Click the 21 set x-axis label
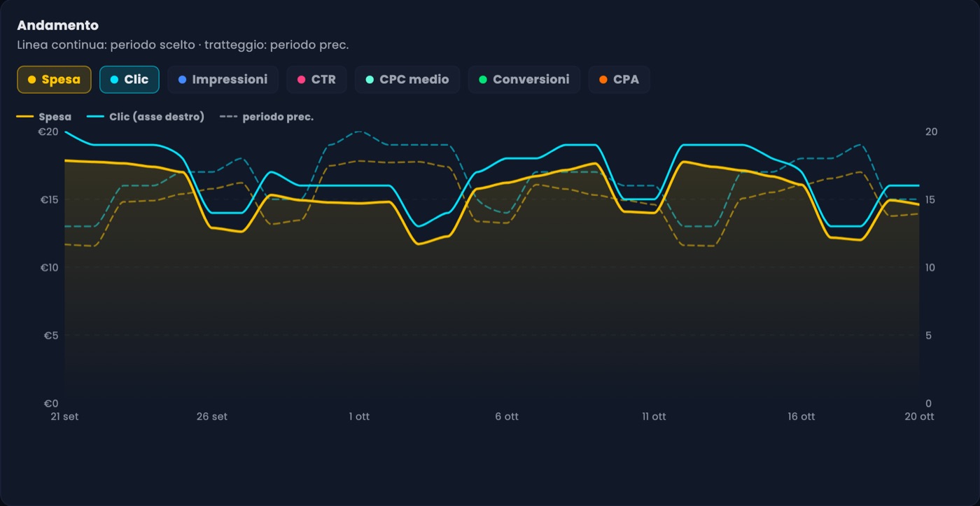980x506 pixels. pos(65,416)
